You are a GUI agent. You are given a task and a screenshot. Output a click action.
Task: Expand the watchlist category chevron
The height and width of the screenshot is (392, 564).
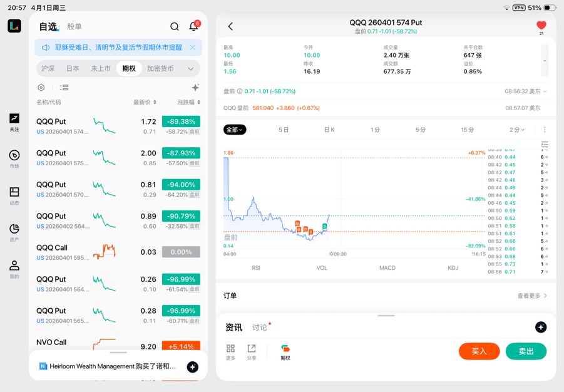click(x=191, y=69)
